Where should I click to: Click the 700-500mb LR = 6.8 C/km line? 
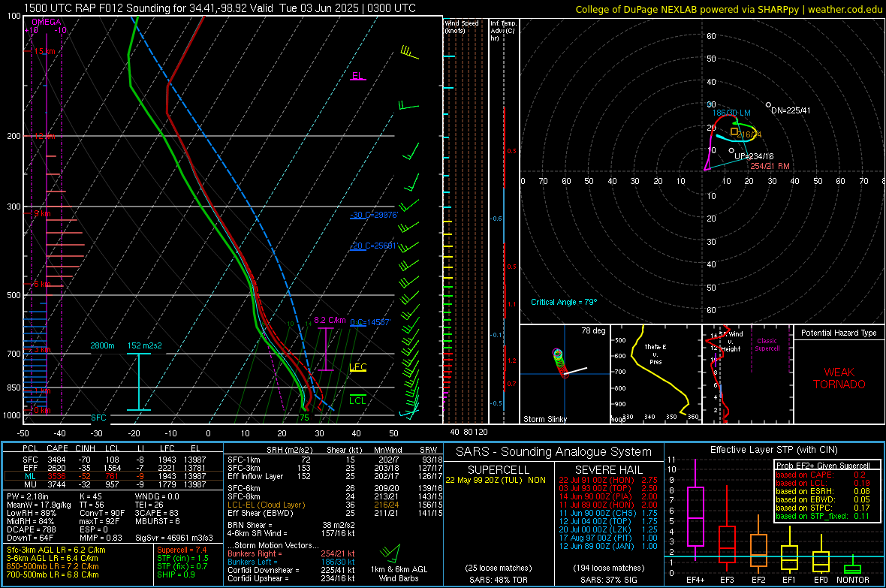[53, 574]
